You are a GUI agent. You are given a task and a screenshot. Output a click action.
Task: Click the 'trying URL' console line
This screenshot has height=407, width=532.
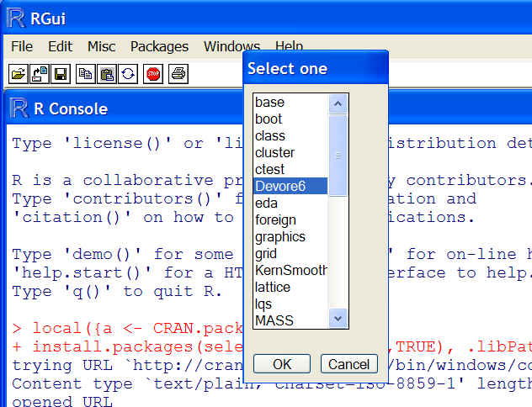coord(128,365)
